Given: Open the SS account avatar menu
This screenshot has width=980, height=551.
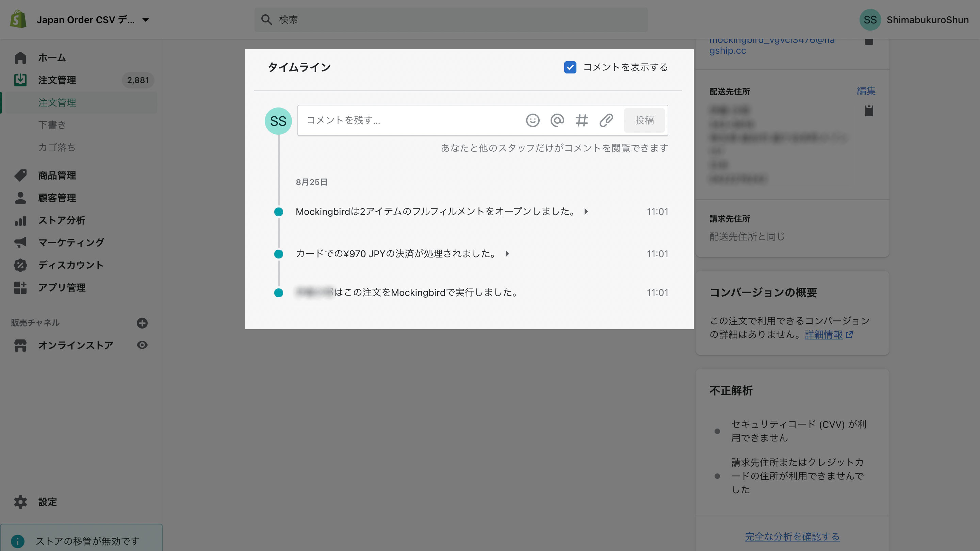Looking at the screenshot, I should 870,20.
